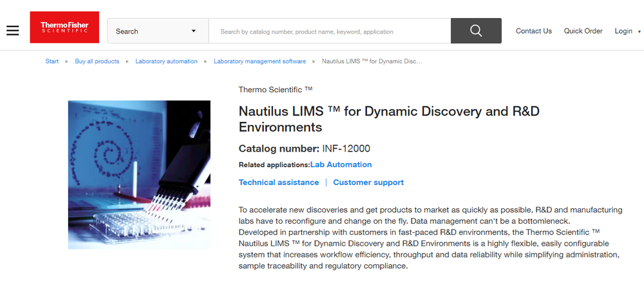Click Nautilus LIMS breadcrumb text

(x=372, y=61)
